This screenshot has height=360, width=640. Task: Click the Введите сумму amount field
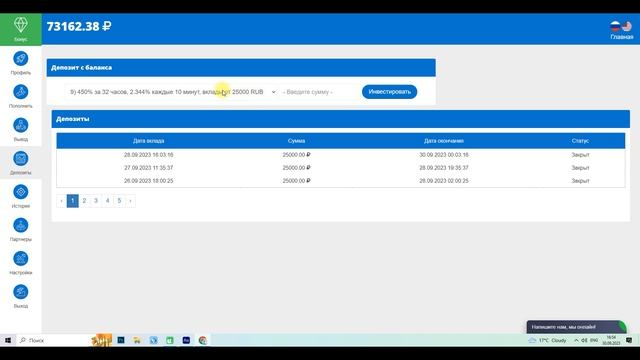[x=318, y=92]
